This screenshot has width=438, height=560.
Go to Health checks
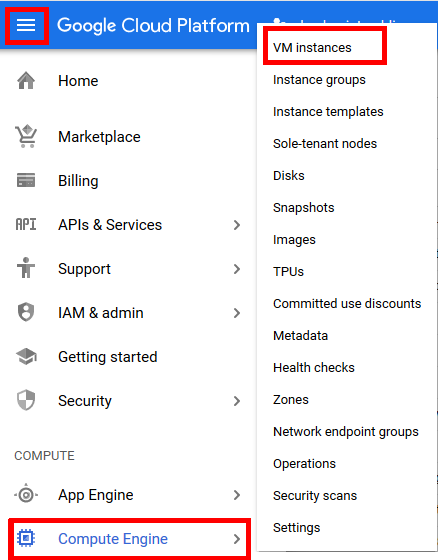coord(314,368)
